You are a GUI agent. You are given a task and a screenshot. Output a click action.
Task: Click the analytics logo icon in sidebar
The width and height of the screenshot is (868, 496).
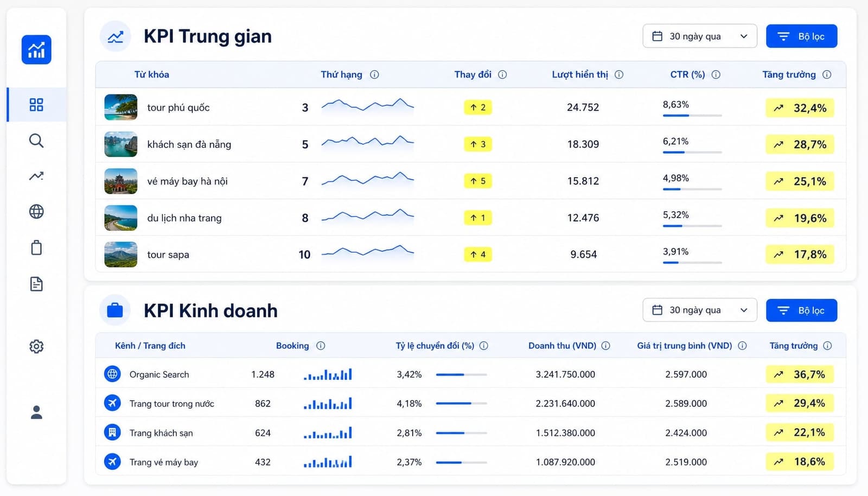[36, 50]
